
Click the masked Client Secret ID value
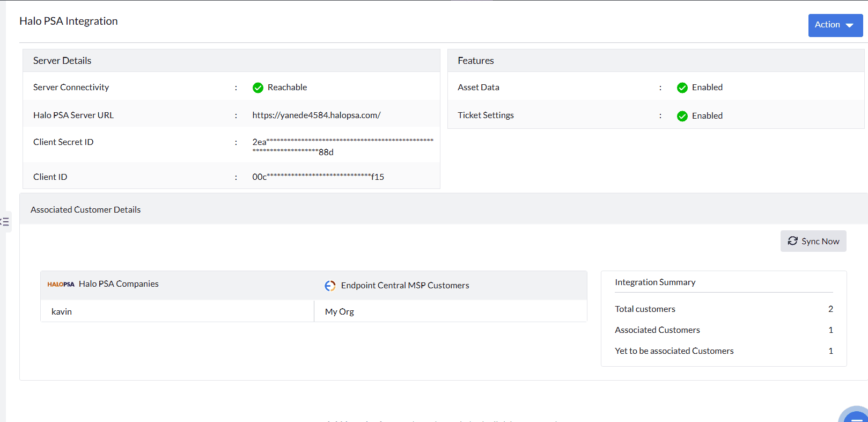pos(342,147)
